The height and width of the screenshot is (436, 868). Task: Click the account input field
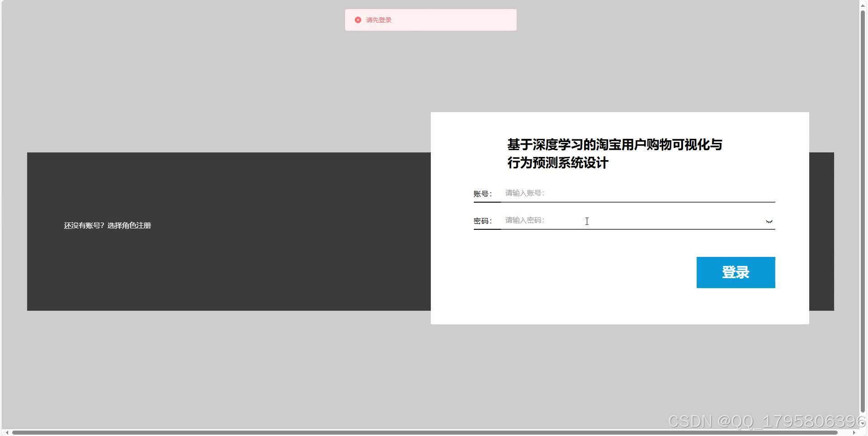[x=637, y=193]
